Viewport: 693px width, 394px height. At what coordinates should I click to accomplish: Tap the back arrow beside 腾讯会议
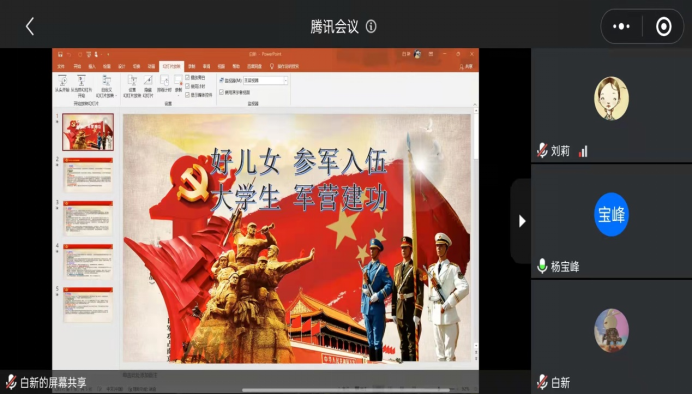(30, 27)
